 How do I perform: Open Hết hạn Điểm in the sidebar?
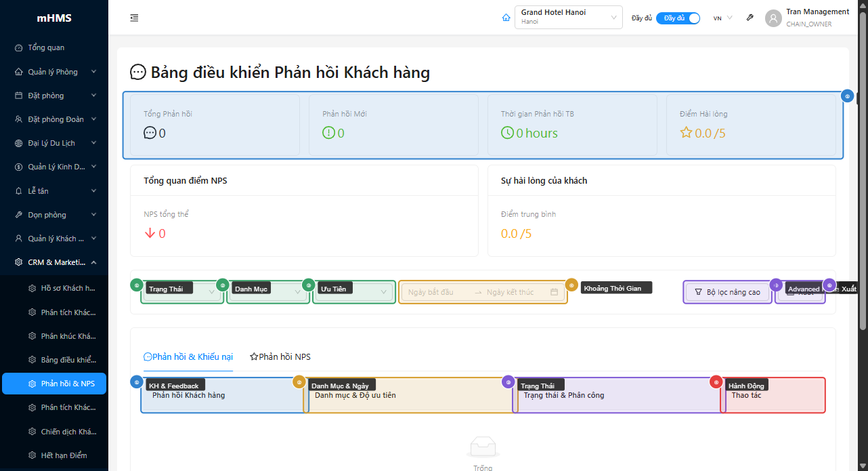tap(64, 455)
